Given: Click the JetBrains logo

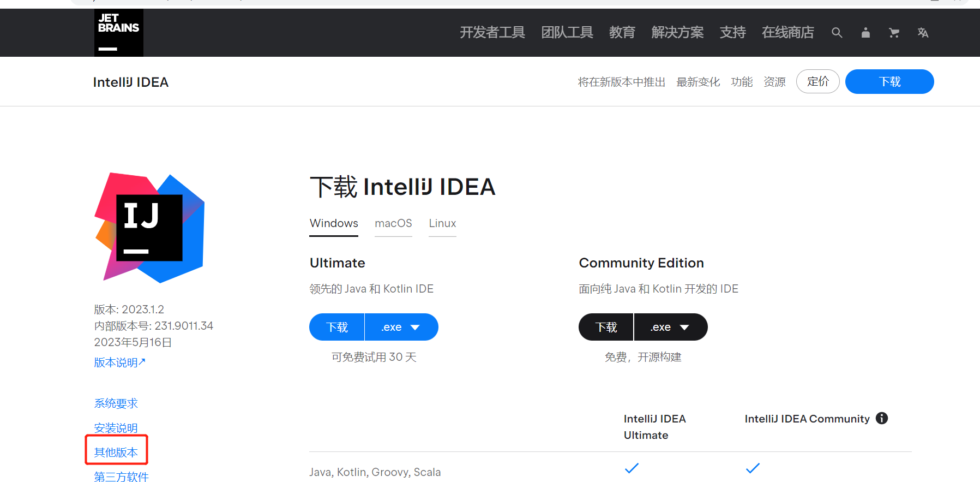Looking at the screenshot, I should click(x=119, y=33).
